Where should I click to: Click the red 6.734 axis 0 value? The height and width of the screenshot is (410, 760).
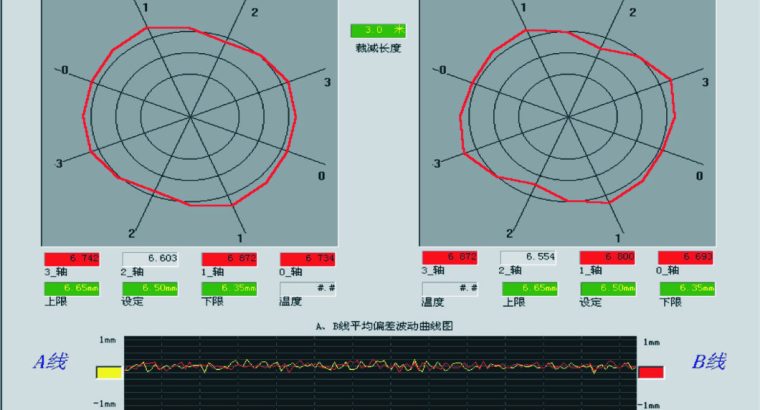307,259
